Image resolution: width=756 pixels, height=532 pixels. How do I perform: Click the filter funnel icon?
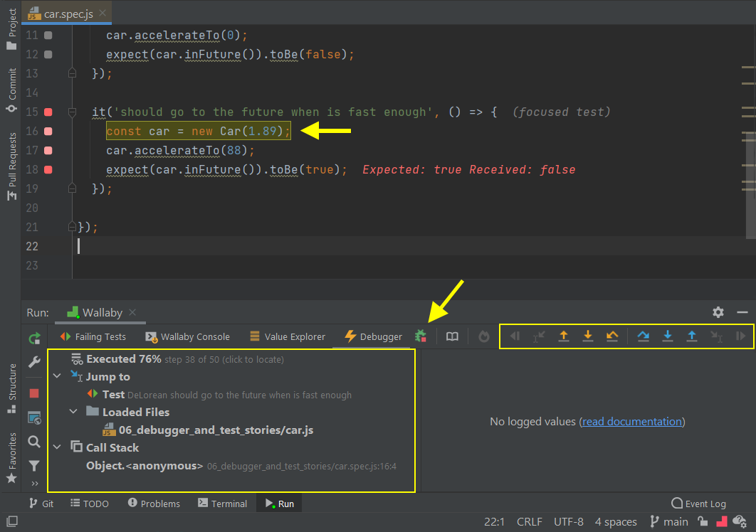pos(34,466)
